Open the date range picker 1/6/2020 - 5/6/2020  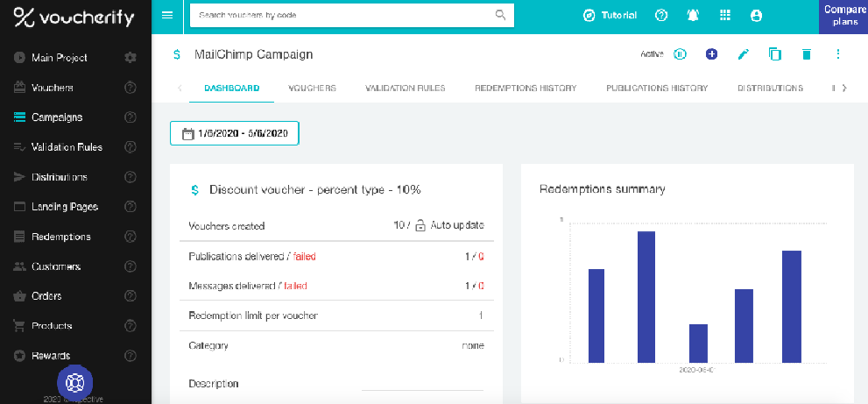(x=234, y=133)
